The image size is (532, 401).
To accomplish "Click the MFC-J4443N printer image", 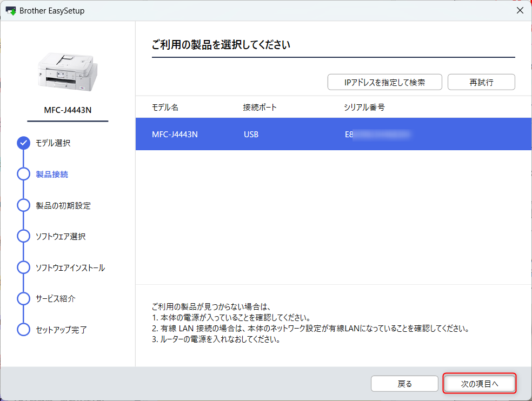I will click(68, 72).
